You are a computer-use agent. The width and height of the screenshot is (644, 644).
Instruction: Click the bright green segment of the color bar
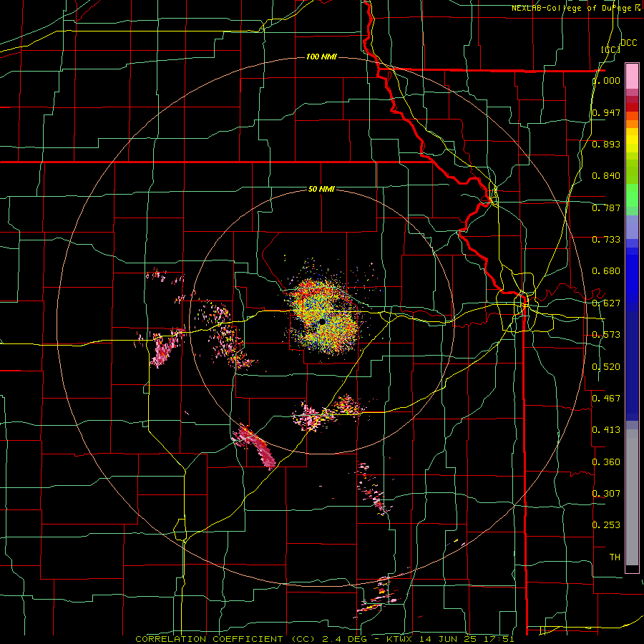(632, 195)
